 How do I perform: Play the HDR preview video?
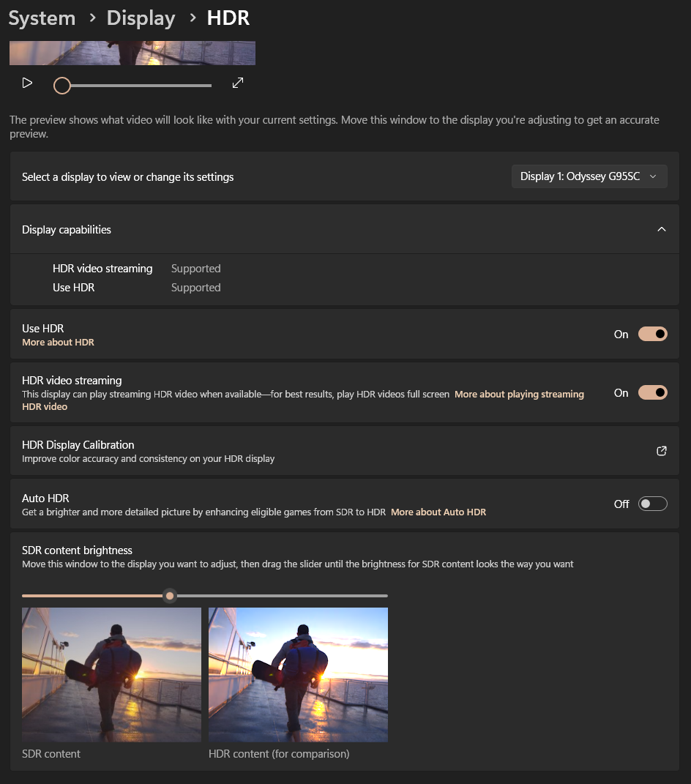tap(27, 83)
